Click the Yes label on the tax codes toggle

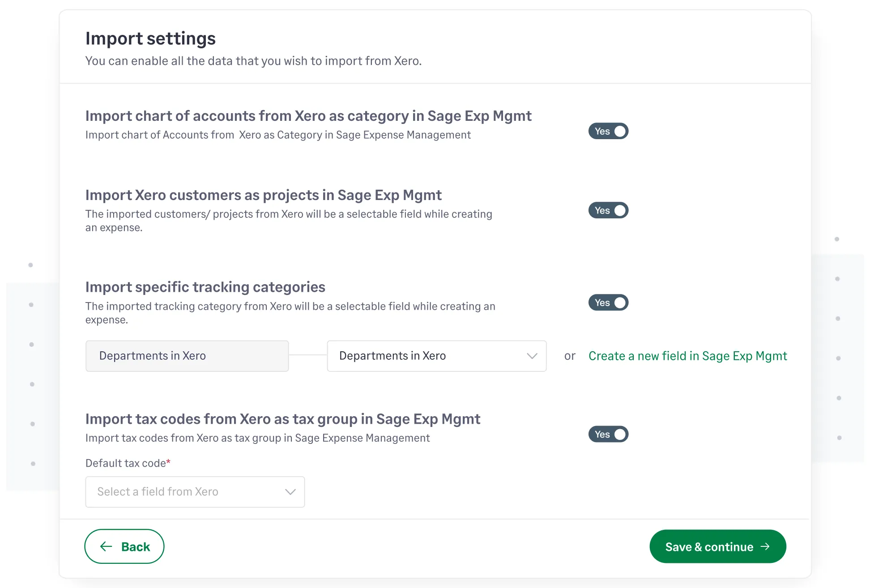point(602,434)
